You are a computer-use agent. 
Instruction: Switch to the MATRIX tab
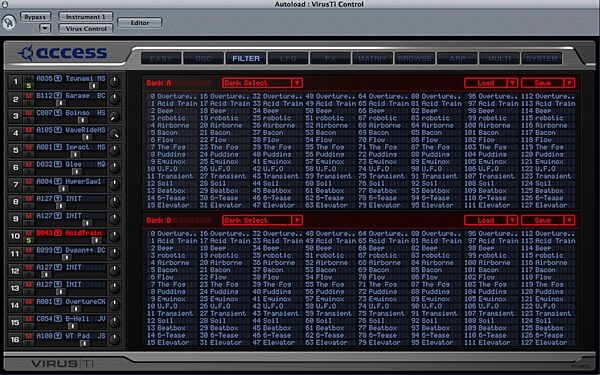click(x=373, y=59)
